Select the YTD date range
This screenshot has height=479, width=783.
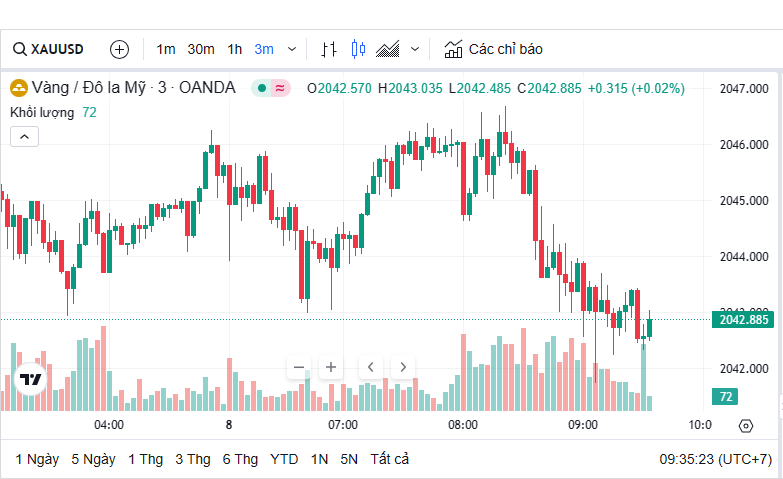coord(284,459)
